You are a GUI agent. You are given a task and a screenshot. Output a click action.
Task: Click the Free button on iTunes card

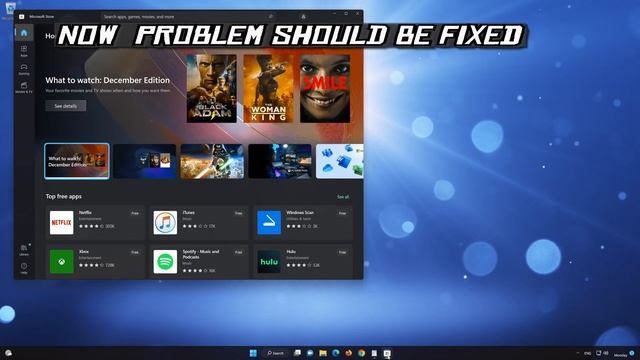tap(239, 213)
